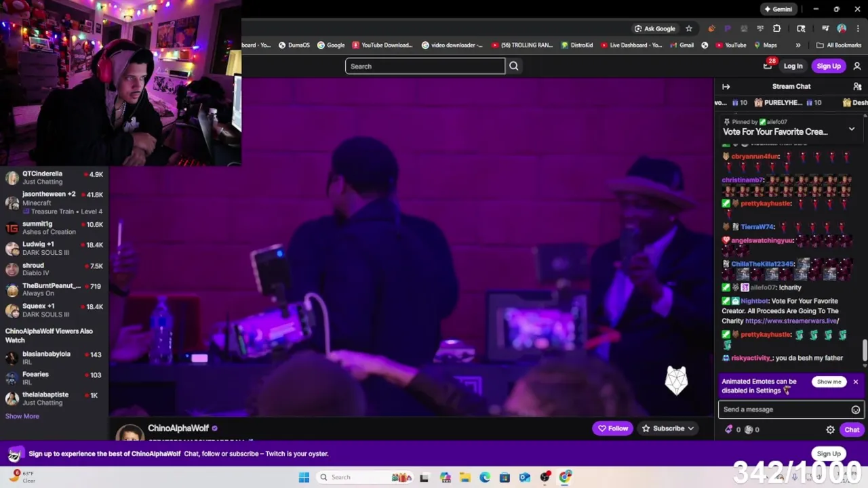Show more bookmarks with the overflow chevron

point(797,45)
